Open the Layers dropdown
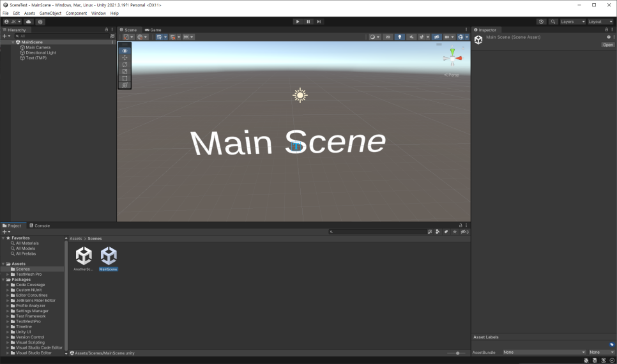Image resolution: width=617 pixels, height=364 pixels. point(572,22)
